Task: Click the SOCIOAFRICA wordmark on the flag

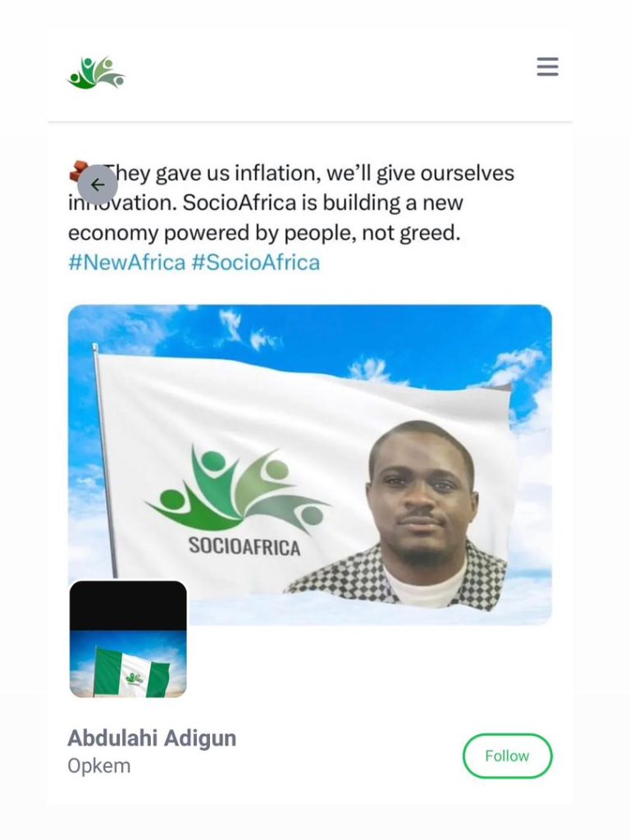Action: [244, 546]
